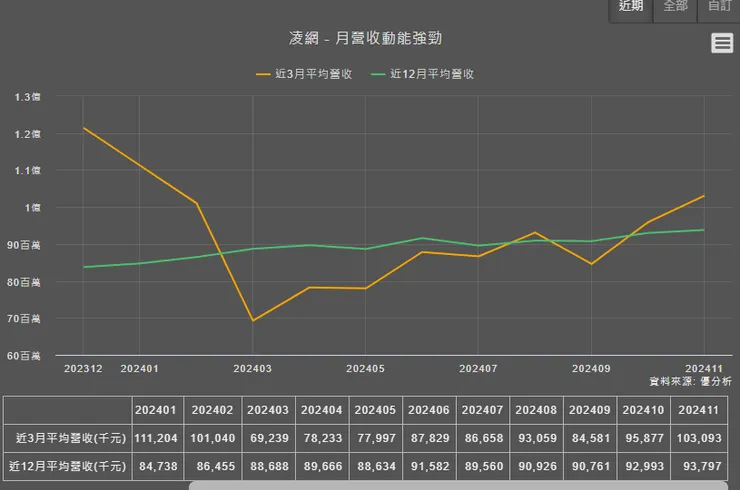
Task: Click the cell value 103,093
Action: 699,438
